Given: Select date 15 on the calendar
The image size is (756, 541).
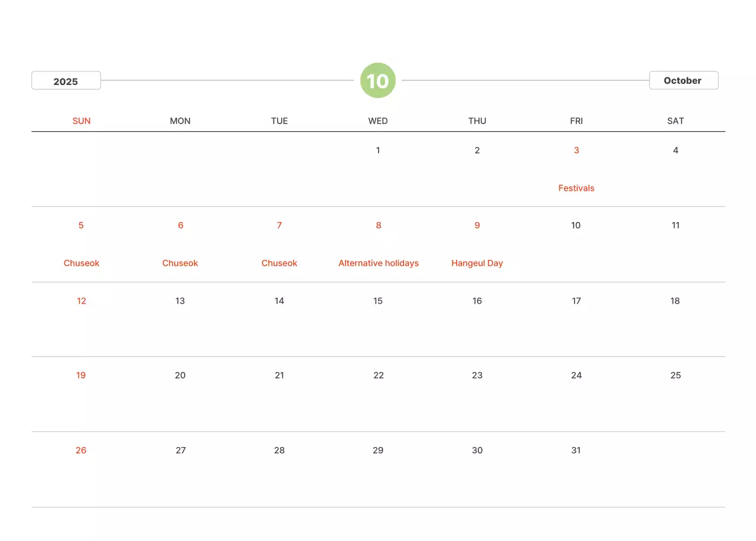Looking at the screenshot, I should pyautogui.click(x=378, y=301).
